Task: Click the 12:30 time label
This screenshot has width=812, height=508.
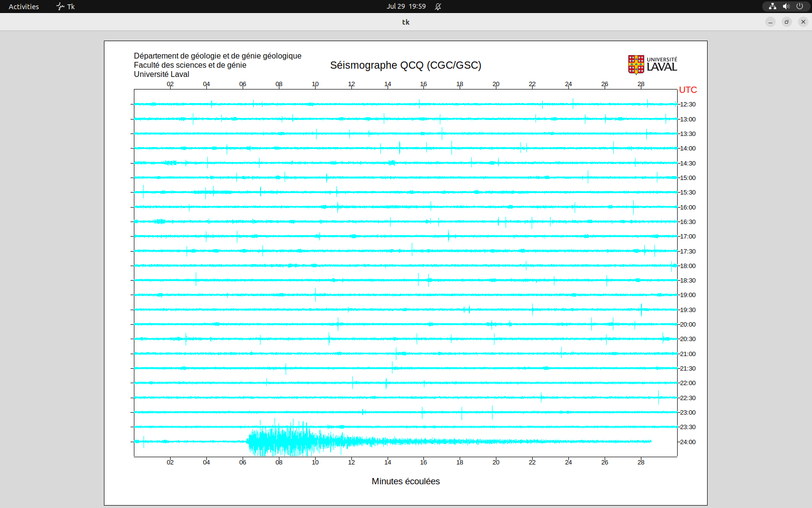Action: 688,105
